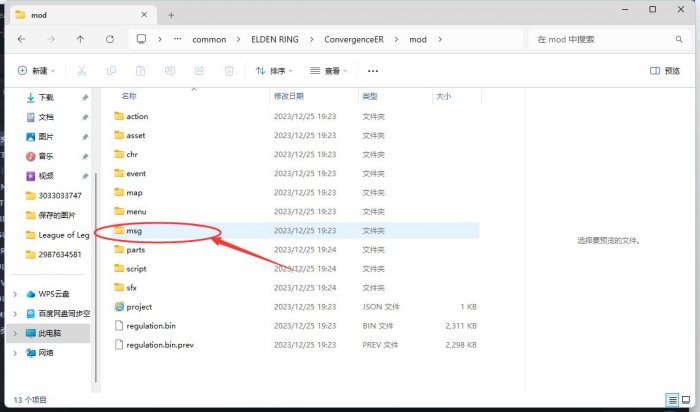
Task: Open the 新建 (New) dropdown
Action: coord(36,71)
